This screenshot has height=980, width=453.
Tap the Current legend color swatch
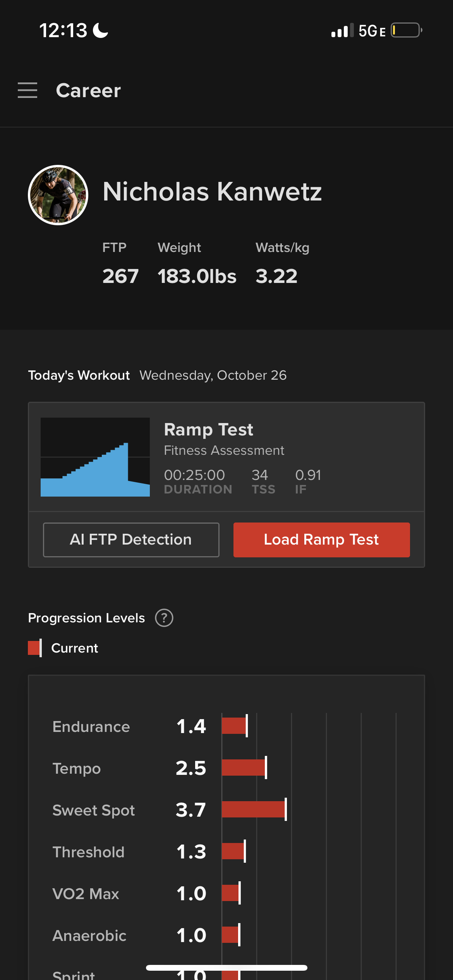click(35, 648)
